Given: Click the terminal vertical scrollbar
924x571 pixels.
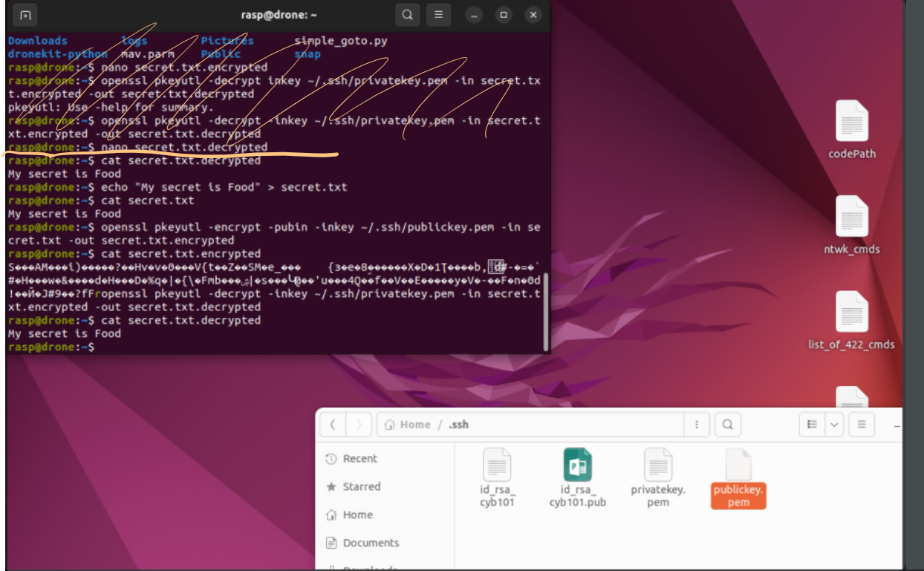Looking at the screenshot, I should (x=547, y=312).
